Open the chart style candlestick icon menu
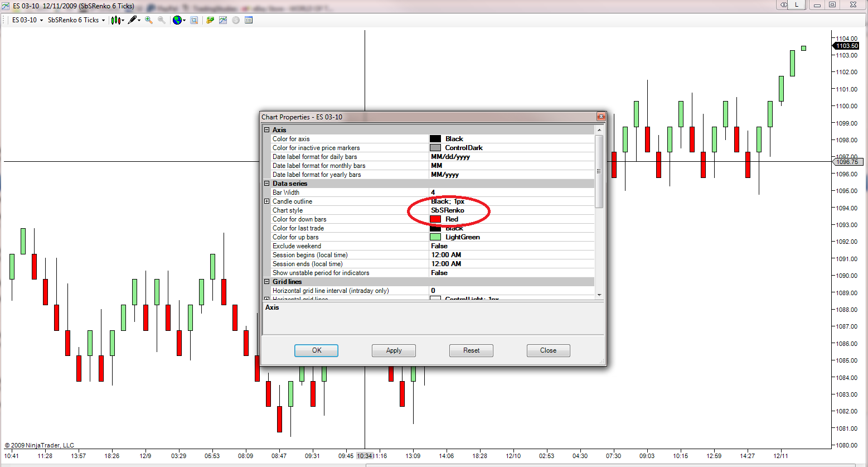This screenshot has height=467, width=868. [x=117, y=20]
